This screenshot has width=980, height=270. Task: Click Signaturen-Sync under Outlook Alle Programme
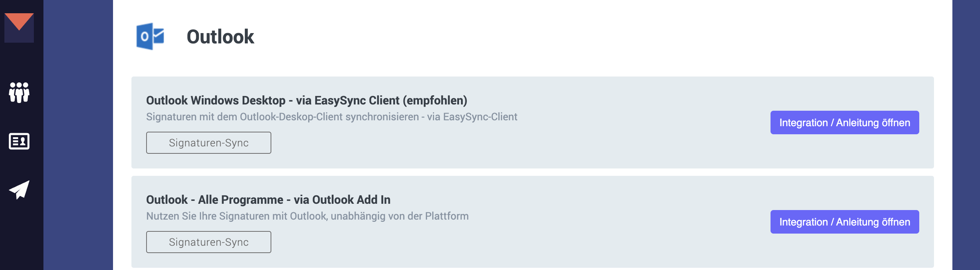[208, 242]
